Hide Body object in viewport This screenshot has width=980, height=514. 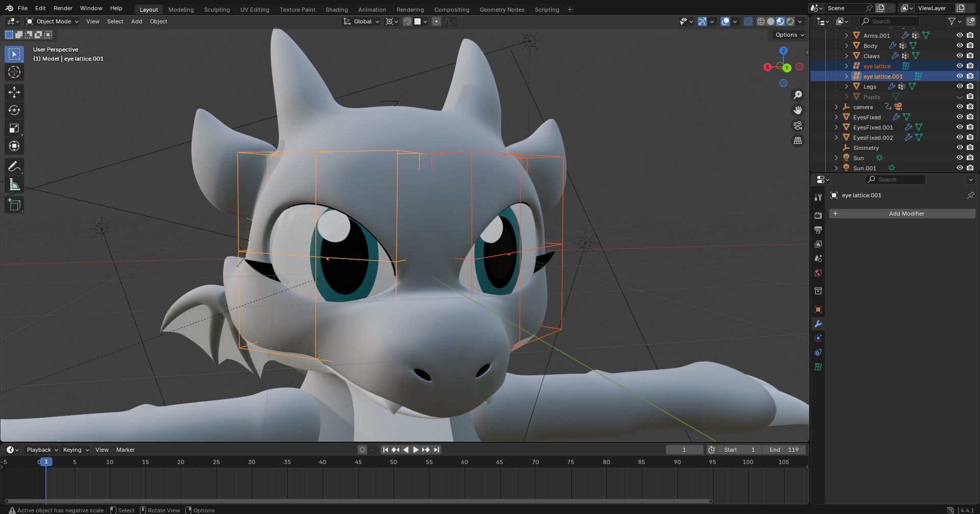tap(960, 46)
